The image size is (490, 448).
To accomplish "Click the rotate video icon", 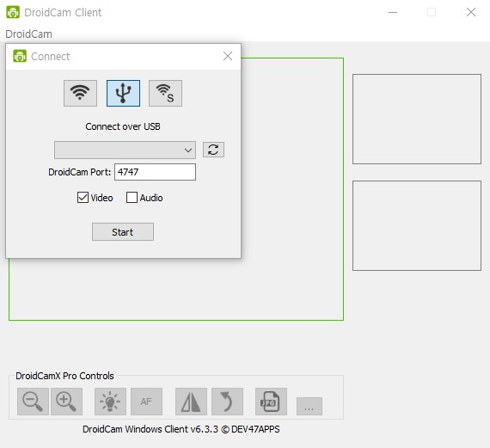I will click(x=227, y=402).
